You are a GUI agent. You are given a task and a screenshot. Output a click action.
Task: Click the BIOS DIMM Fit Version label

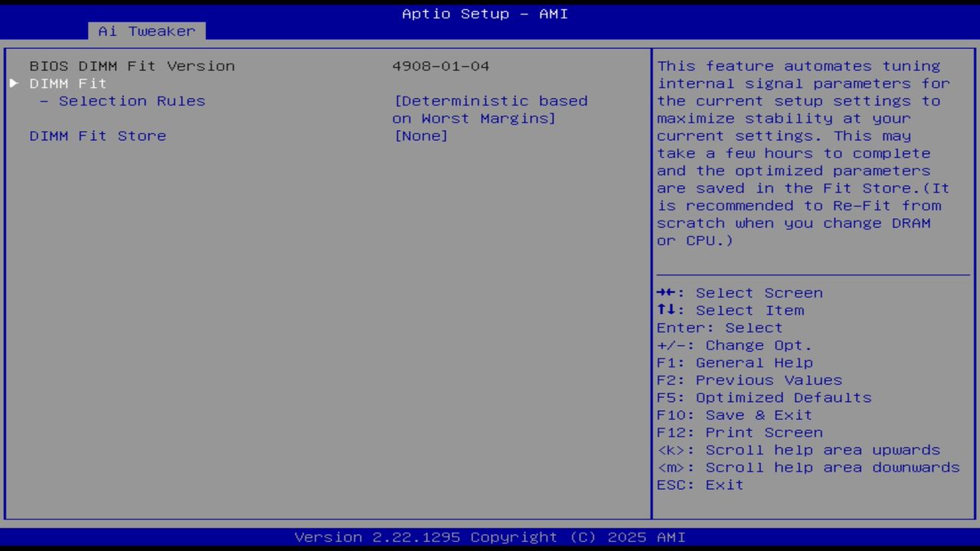pos(132,66)
